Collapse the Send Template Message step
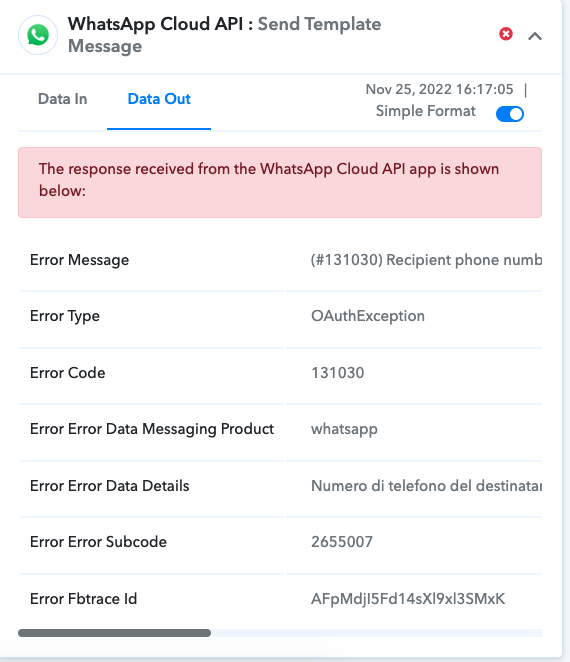The height and width of the screenshot is (662, 570). coord(535,36)
